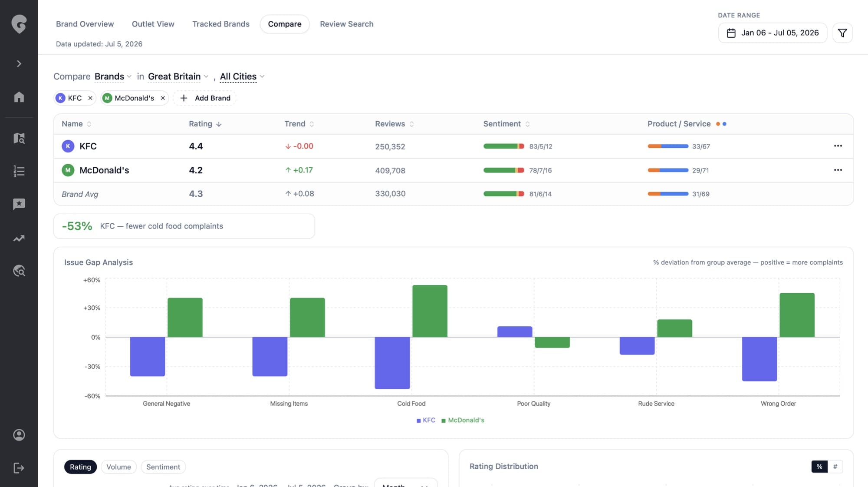Open the starred reviews sidebar icon
This screenshot has width=868, height=487.
[x=19, y=204]
